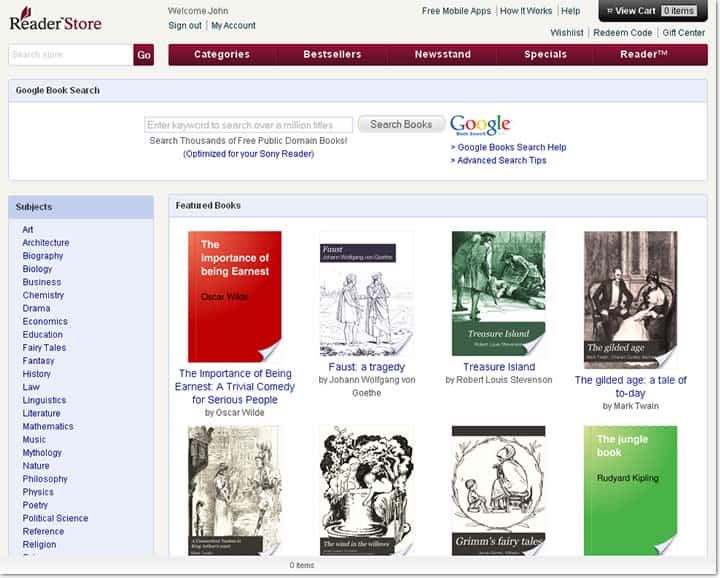Image resolution: width=720 pixels, height=578 pixels.
Task: Select the Art subject
Action: [28, 230]
